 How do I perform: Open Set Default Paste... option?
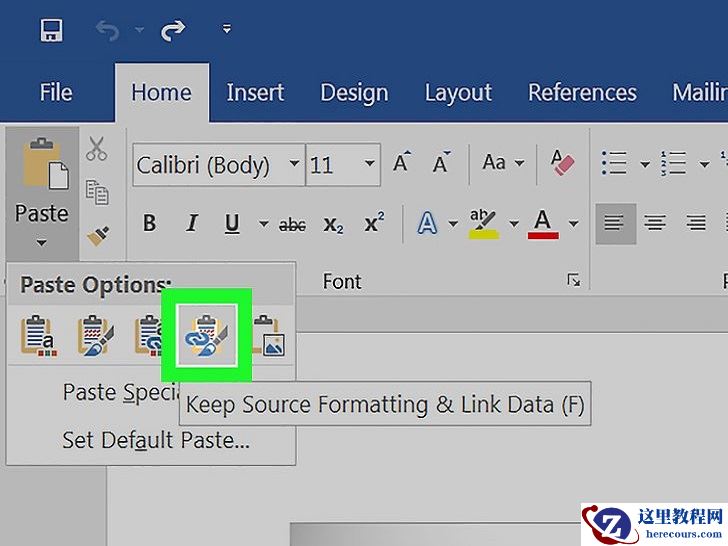156,440
